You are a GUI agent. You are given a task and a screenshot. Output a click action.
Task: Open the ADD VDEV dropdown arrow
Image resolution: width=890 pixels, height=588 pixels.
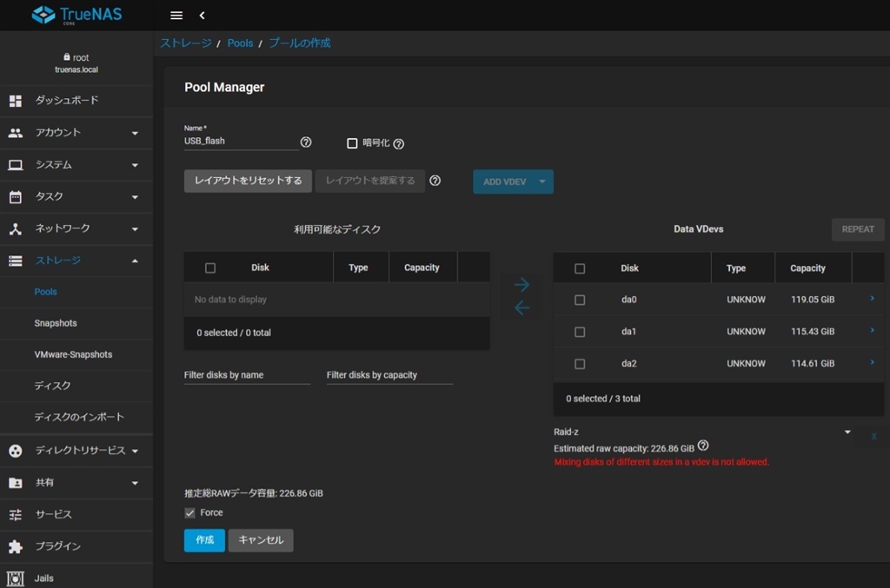coord(542,182)
